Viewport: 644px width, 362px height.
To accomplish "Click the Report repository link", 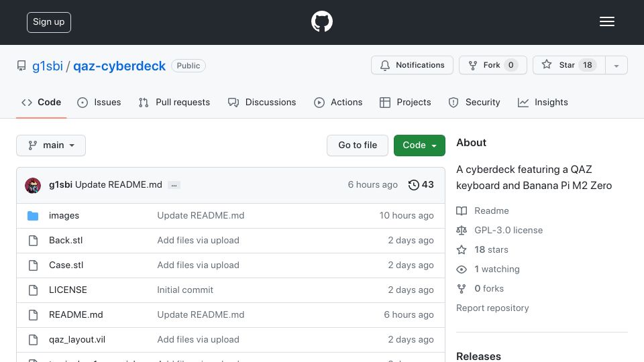I will coord(492,308).
